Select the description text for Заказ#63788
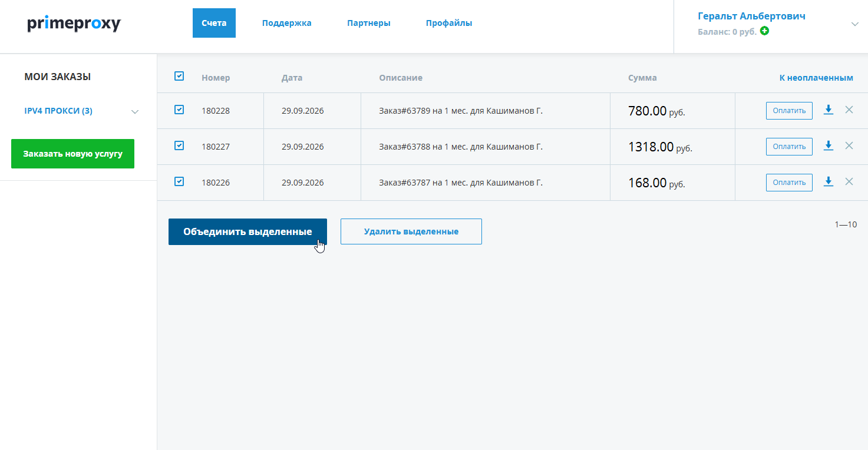The image size is (868, 450). pyautogui.click(x=461, y=147)
